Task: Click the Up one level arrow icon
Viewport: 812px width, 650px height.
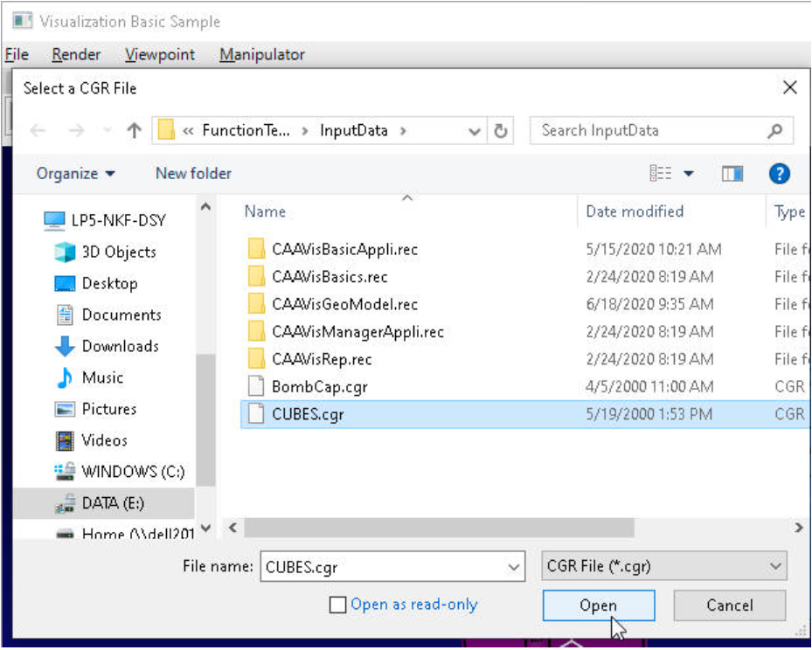Action: click(x=135, y=130)
